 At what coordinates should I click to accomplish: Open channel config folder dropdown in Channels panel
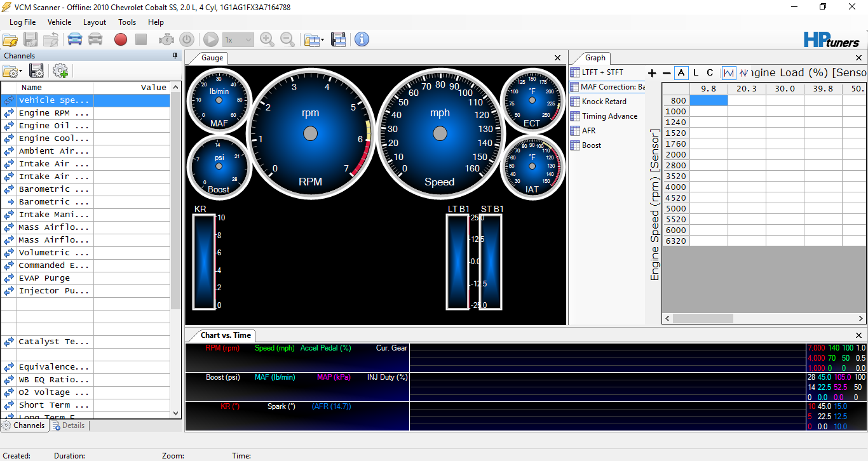12,70
